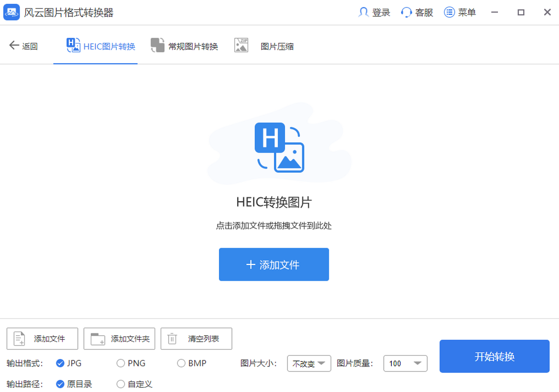The image size is (559, 392).
Task: Click the bottom-left add file button
Action: (42, 339)
